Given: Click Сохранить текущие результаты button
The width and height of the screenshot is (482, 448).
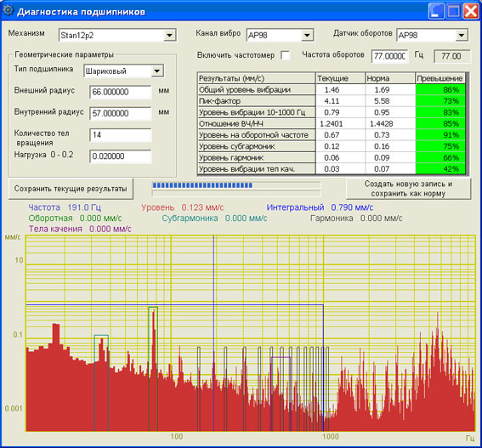Looking at the screenshot, I should point(71,189).
